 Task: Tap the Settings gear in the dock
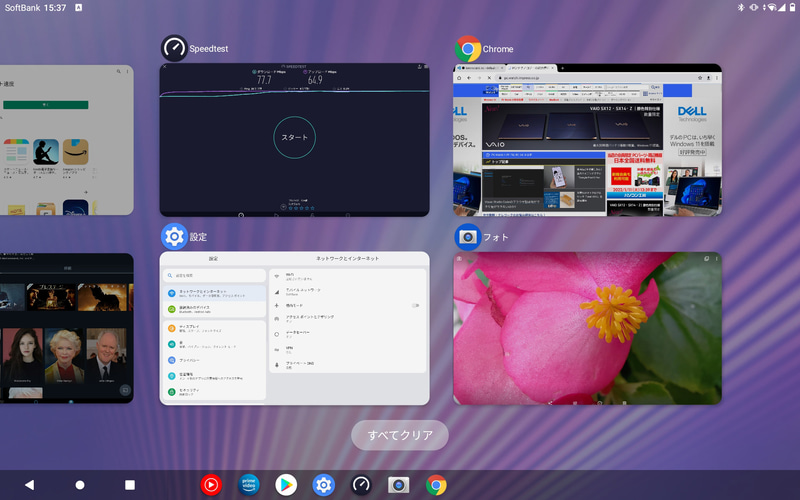click(x=323, y=485)
